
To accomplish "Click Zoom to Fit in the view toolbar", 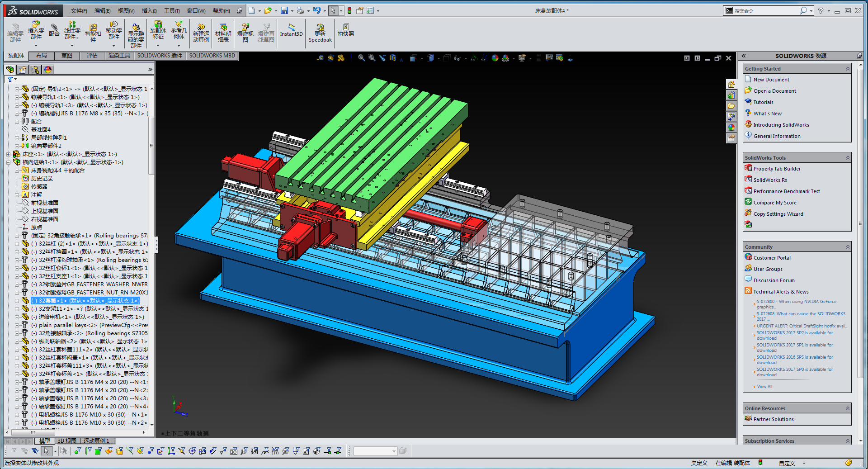I will point(361,58).
